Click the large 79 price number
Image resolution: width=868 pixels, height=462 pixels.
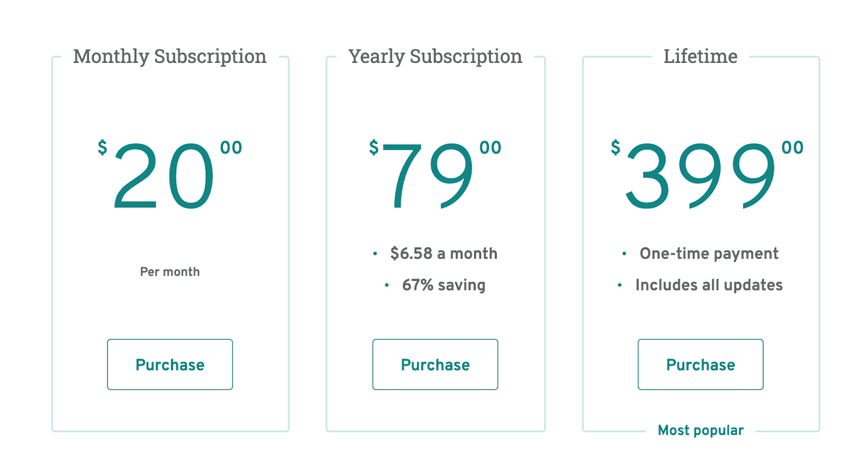[429, 176]
